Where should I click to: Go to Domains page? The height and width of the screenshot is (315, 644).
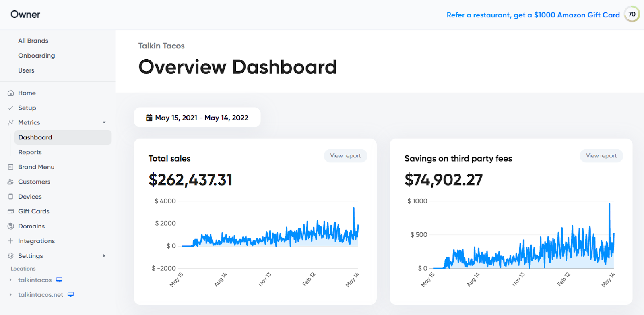[x=31, y=226]
